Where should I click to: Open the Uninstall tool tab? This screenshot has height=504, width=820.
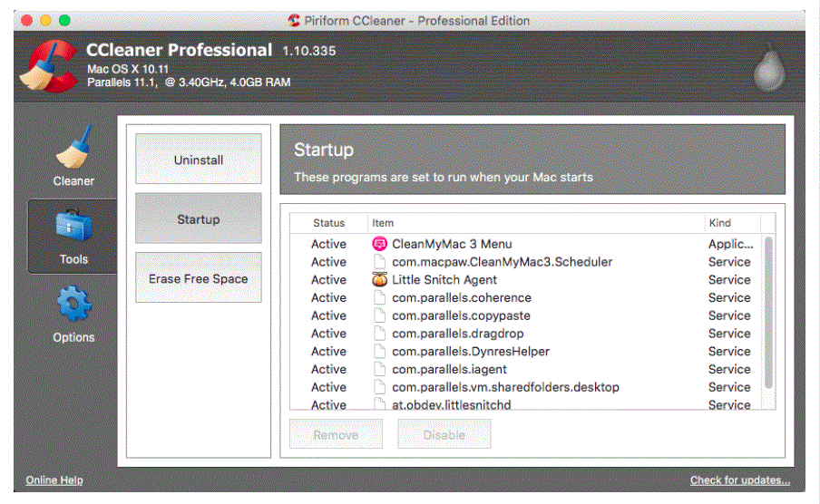pos(199,159)
